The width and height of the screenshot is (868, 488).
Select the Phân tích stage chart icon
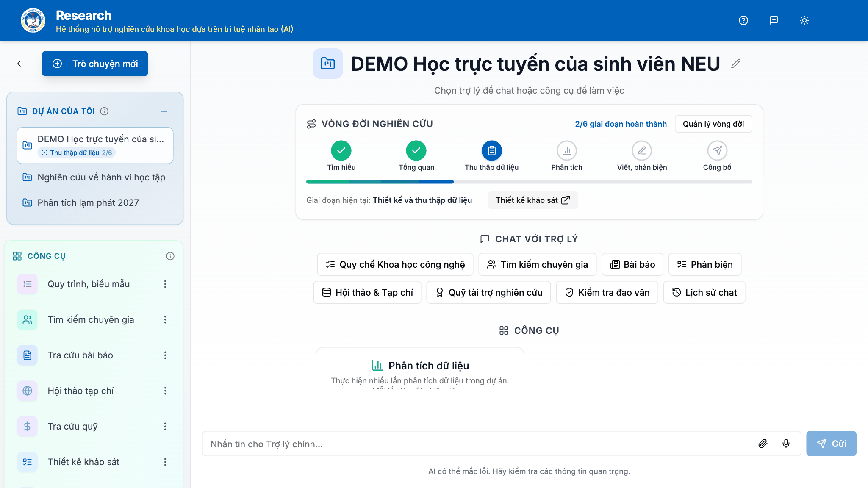567,150
